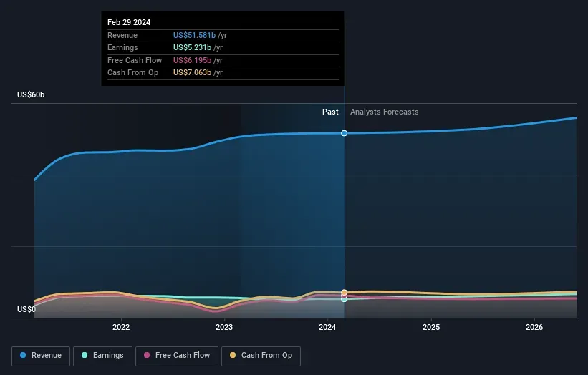
Task: Click the 2023 x-axis label
Action: pyautogui.click(x=224, y=327)
